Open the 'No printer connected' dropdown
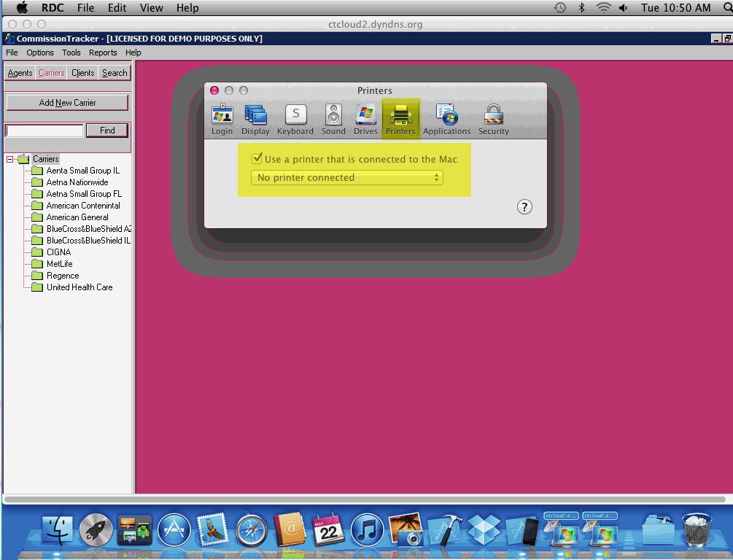733x560 pixels. click(x=346, y=178)
